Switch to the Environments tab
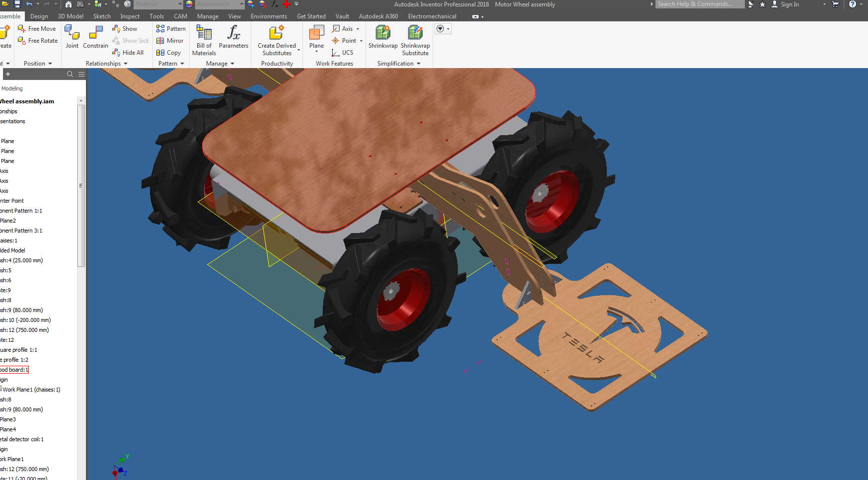868x480 pixels. (269, 16)
